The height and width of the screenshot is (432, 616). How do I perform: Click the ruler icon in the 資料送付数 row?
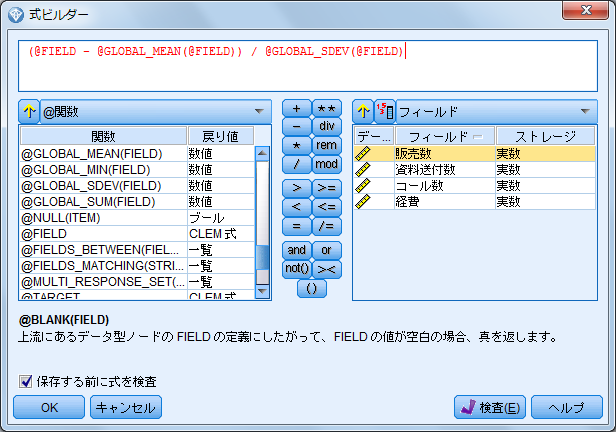pyautogui.click(x=363, y=170)
